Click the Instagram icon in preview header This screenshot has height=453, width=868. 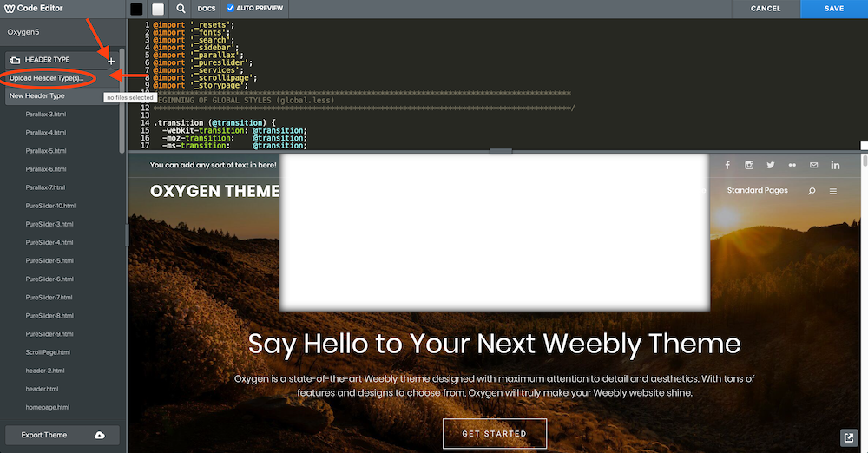click(749, 165)
